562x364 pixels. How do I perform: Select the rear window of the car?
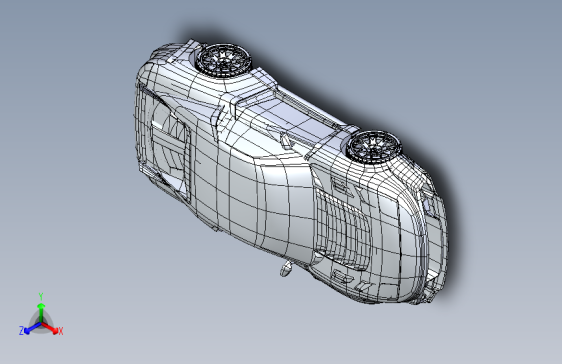[x=170, y=143]
